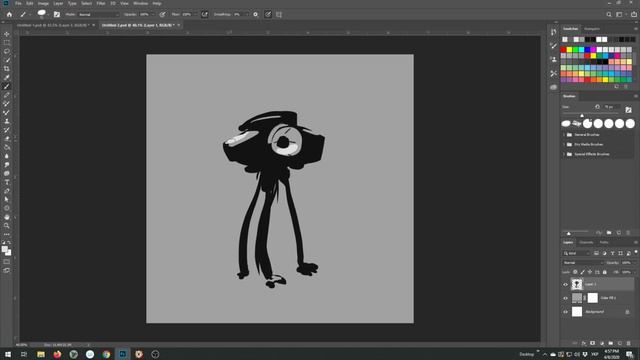Screen dimensions: 640x360
Task: Select the Path Selection arrow tool
Action: [x=7, y=200]
